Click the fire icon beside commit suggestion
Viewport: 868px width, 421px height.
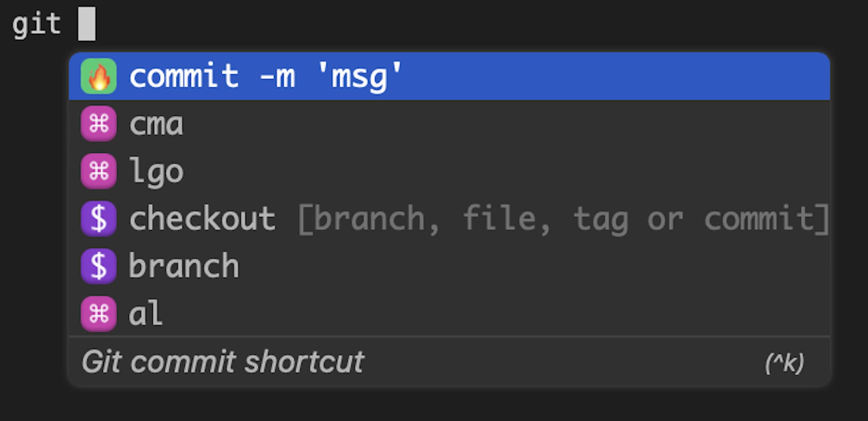99,76
